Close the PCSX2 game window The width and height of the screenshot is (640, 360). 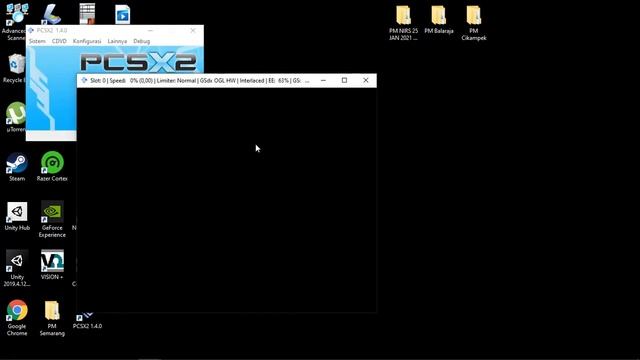click(x=366, y=80)
